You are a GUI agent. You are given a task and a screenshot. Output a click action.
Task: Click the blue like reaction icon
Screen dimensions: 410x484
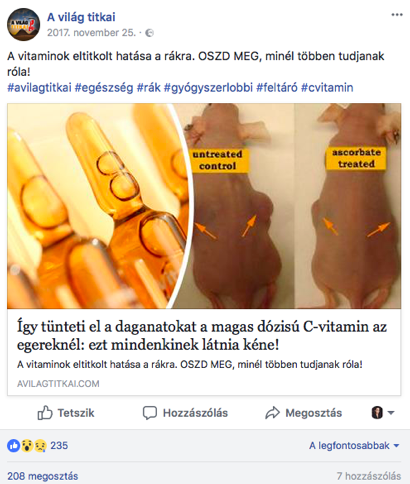click(14, 446)
